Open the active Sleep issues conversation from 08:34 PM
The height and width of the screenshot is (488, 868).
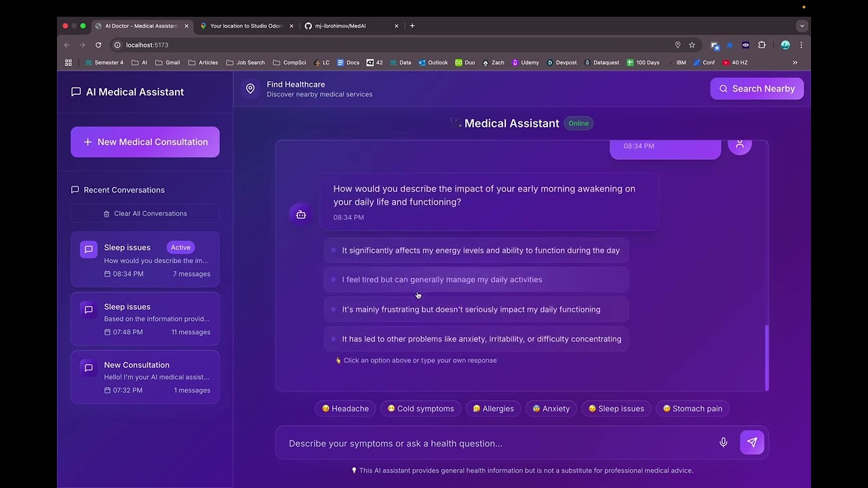point(145,260)
